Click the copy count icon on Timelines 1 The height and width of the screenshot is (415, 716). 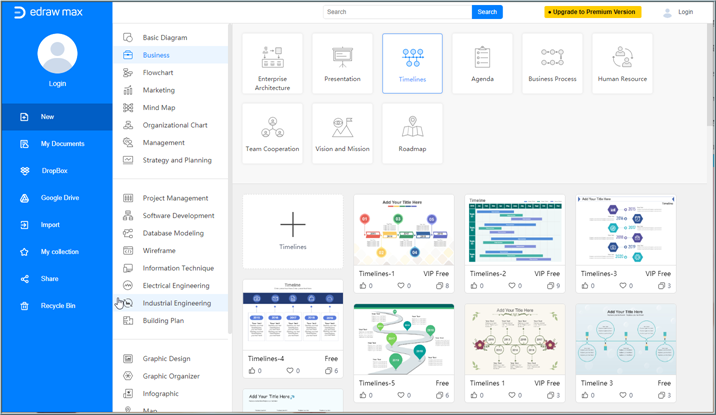pos(551,395)
